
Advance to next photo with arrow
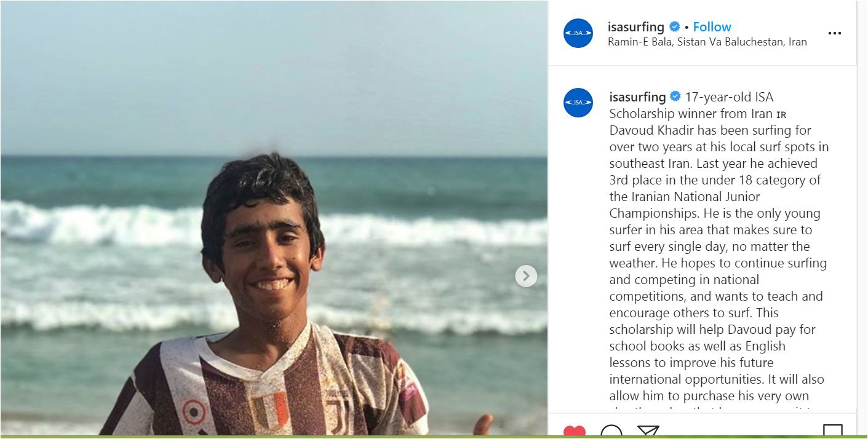tap(525, 276)
